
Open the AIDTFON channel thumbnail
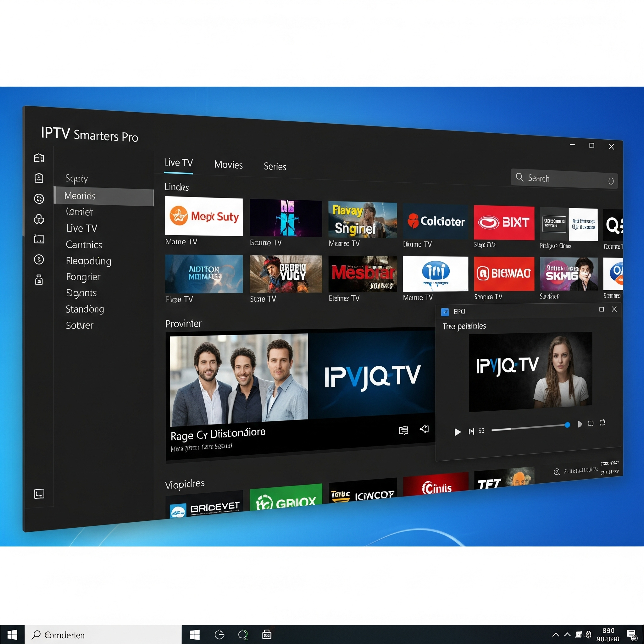(x=204, y=274)
